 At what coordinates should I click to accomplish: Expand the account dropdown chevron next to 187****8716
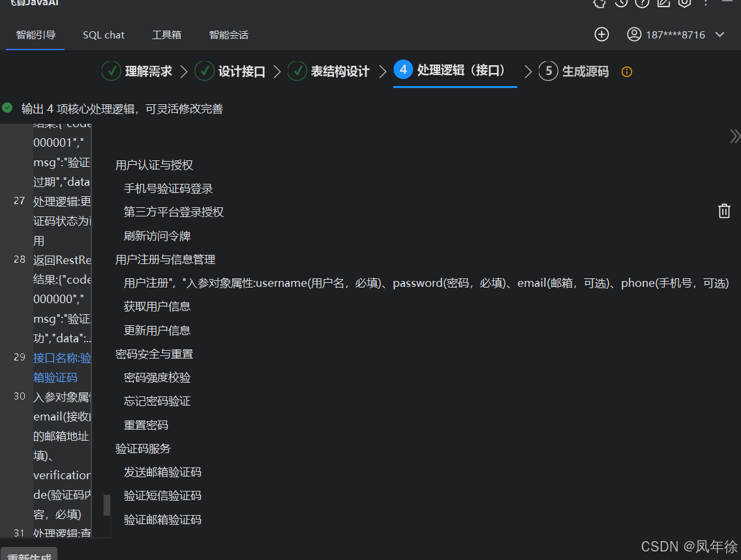click(719, 35)
